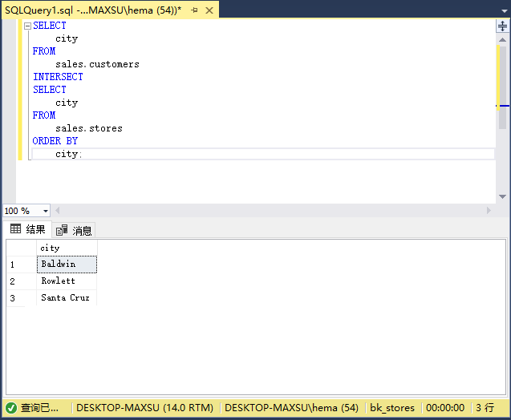Place cursor on sales.customers line
This screenshot has width=511, height=420.
click(x=97, y=64)
